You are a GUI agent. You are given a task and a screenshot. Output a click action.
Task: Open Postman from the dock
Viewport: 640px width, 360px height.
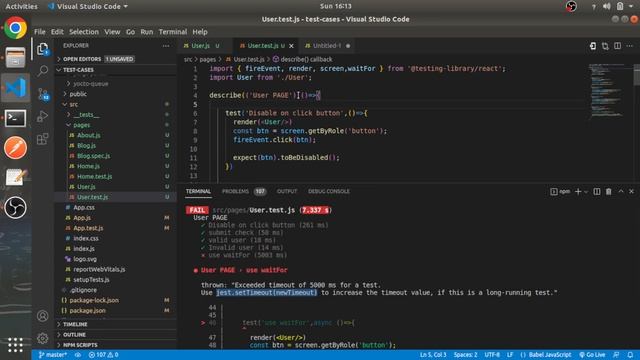pos(16,148)
